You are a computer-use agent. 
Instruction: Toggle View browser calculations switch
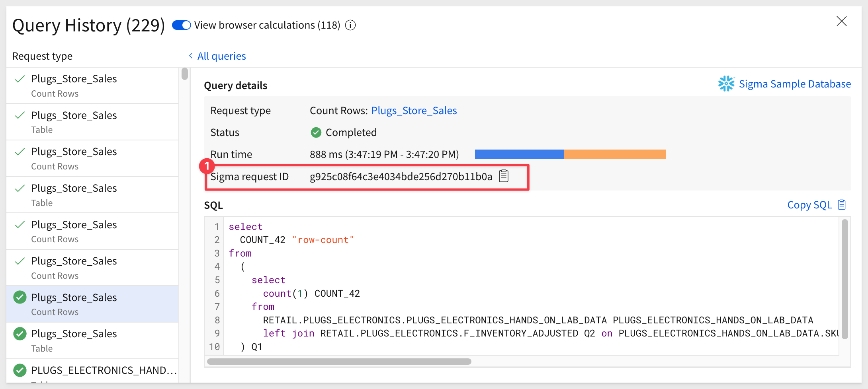[x=181, y=25]
